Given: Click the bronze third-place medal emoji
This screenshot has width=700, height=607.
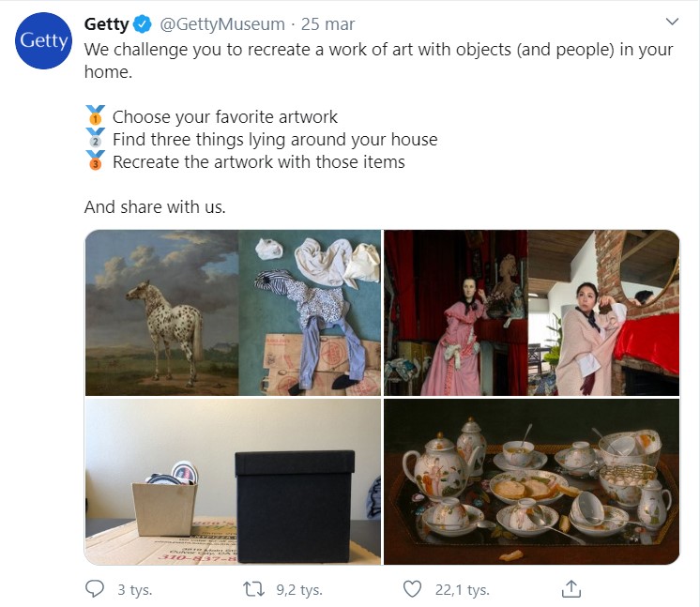Looking at the screenshot, I should [95, 160].
